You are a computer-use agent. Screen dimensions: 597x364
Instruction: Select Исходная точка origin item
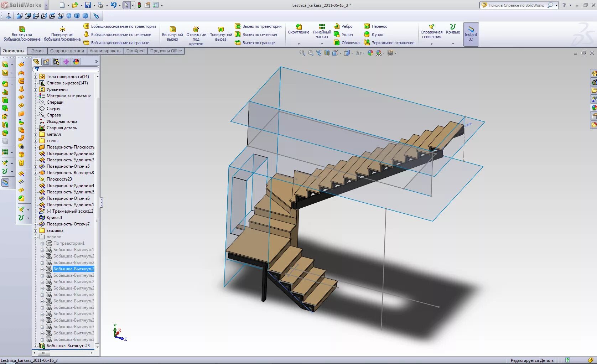click(58, 121)
